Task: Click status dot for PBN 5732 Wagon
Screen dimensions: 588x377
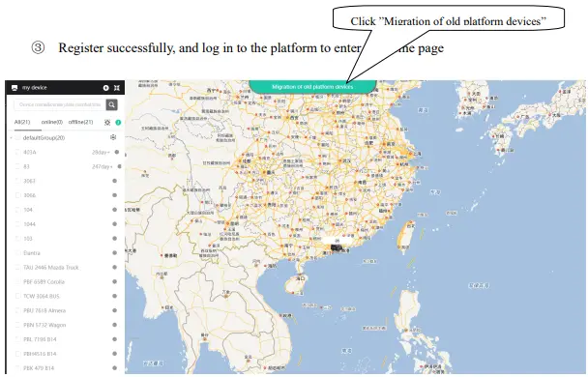Action: 115,325
